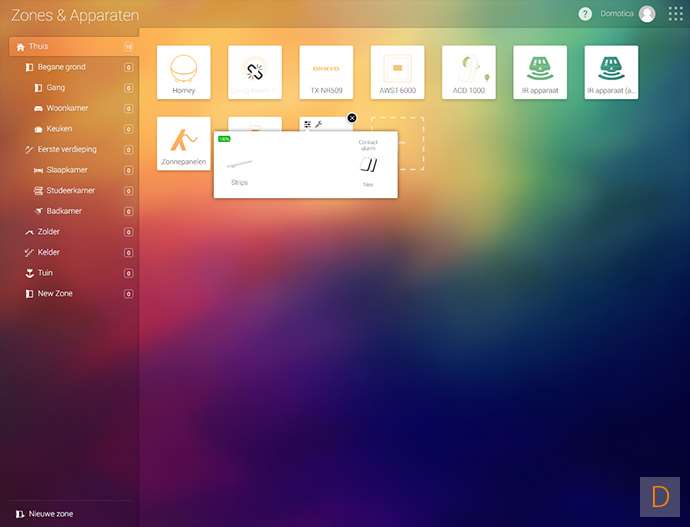
Task: Click the Eerste verdieping count badge
Action: coord(128,150)
